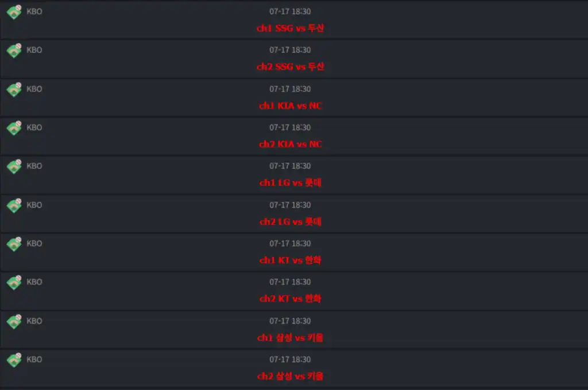Open ch1 삼성 vs 키움 game link
The height and width of the screenshot is (390, 588).
point(290,338)
